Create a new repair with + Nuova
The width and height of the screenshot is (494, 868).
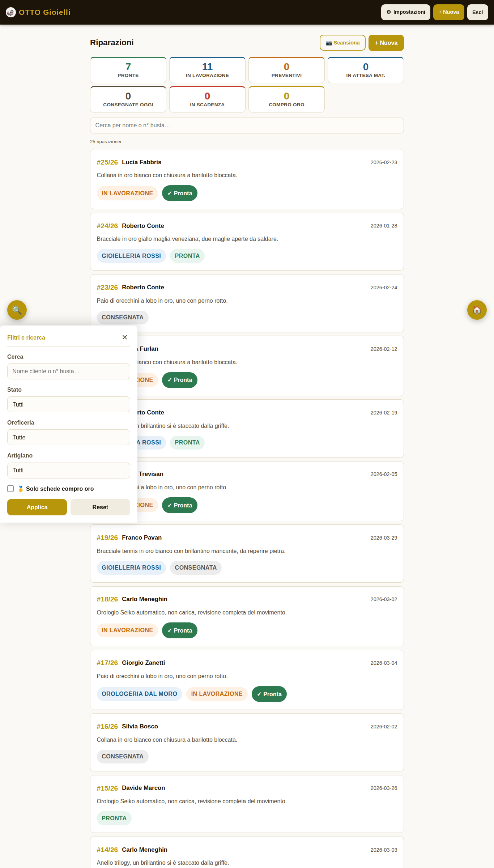tap(386, 43)
